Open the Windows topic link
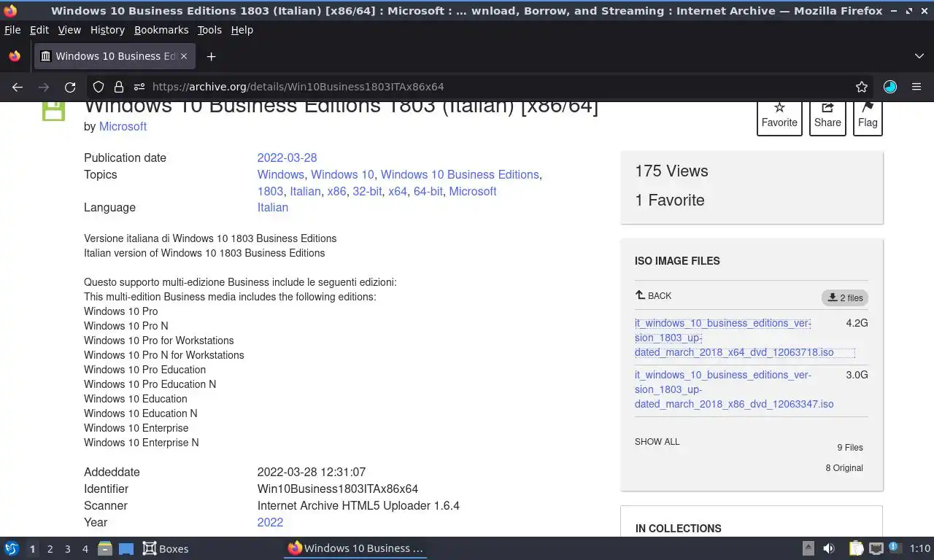The image size is (934, 560). coord(280,174)
